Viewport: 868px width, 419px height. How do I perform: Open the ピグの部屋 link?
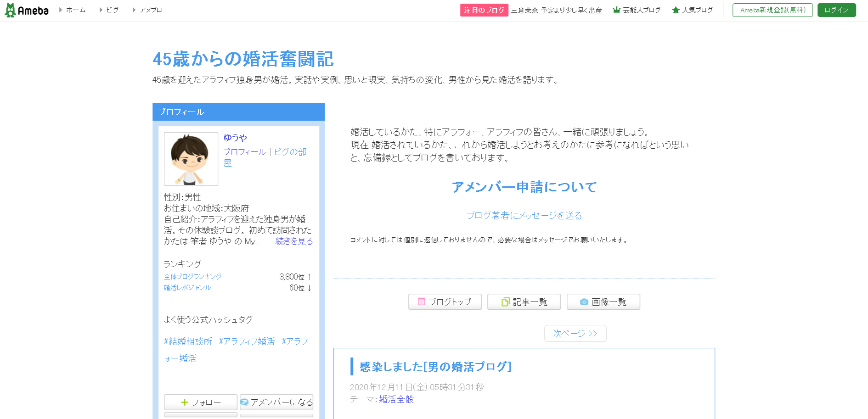pos(265,157)
